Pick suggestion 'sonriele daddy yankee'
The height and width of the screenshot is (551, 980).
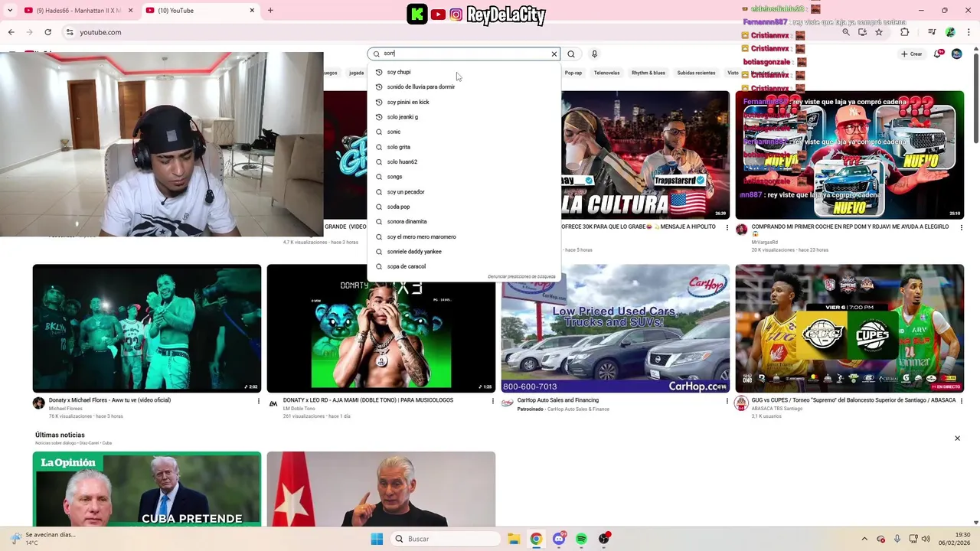tap(464, 252)
